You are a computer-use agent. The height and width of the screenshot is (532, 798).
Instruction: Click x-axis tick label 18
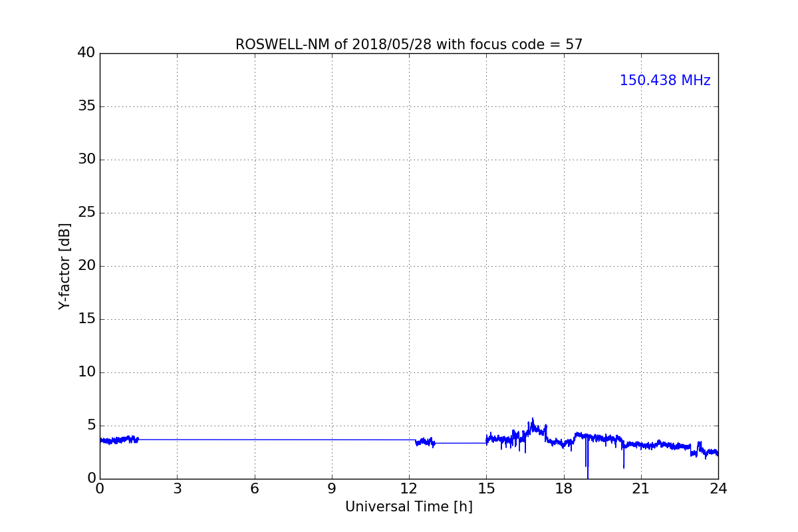point(564,489)
